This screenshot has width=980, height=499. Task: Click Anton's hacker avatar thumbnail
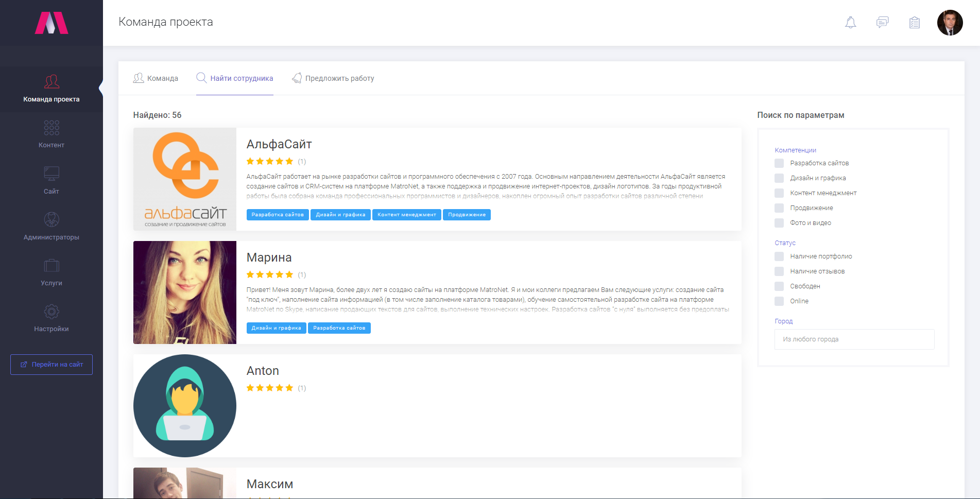tap(185, 406)
